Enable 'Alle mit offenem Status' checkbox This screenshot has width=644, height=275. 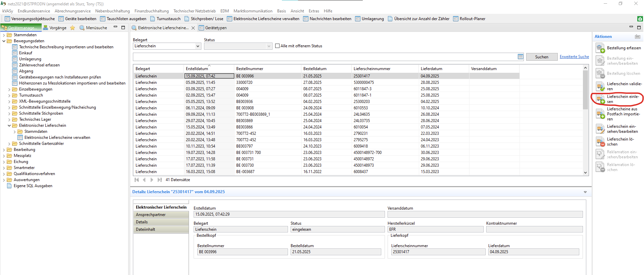pyautogui.click(x=277, y=46)
